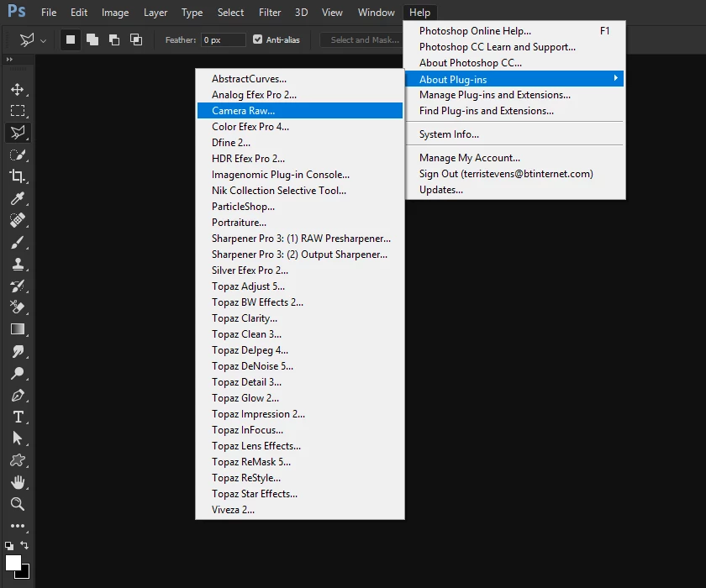706x588 pixels.
Task: Choose Manage Plug-ins and Extensions
Action: click(x=514, y=95)
